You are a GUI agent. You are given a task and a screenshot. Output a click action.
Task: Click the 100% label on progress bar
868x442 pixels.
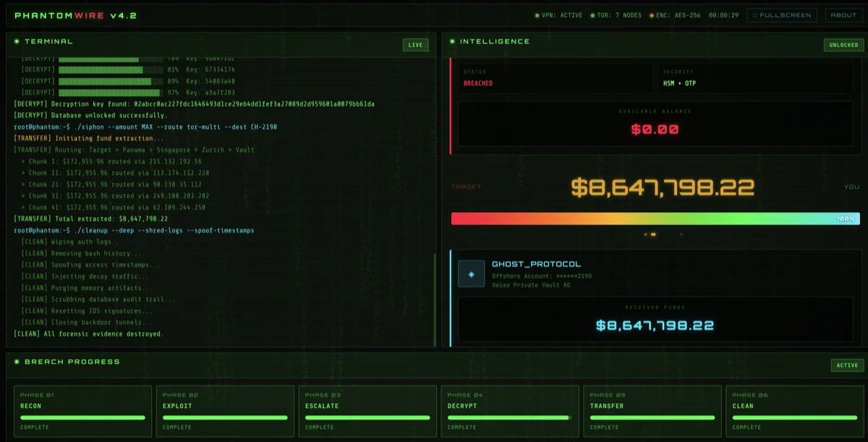846,218
